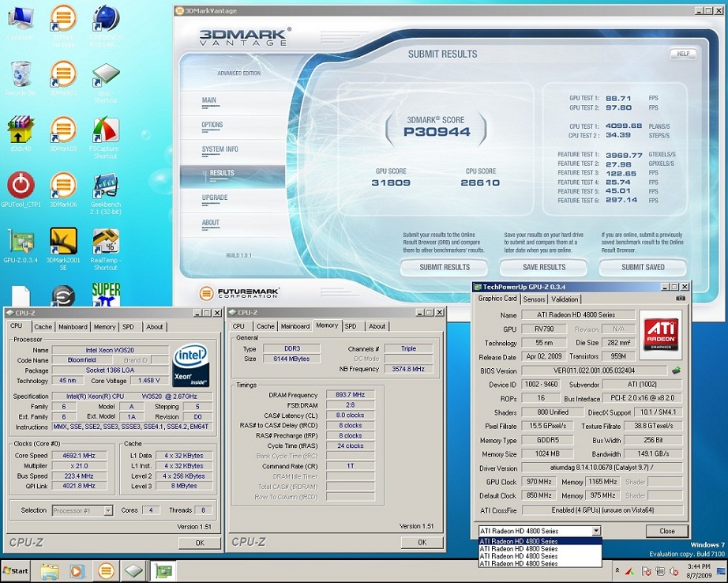Select the last ATI Radeon HD 4800 Series entry
The height and width of the screenshot is (583, 728).
540,563
